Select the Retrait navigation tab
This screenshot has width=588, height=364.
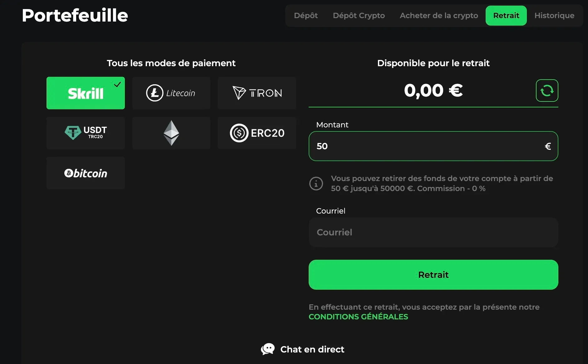[x=506, y=15]
